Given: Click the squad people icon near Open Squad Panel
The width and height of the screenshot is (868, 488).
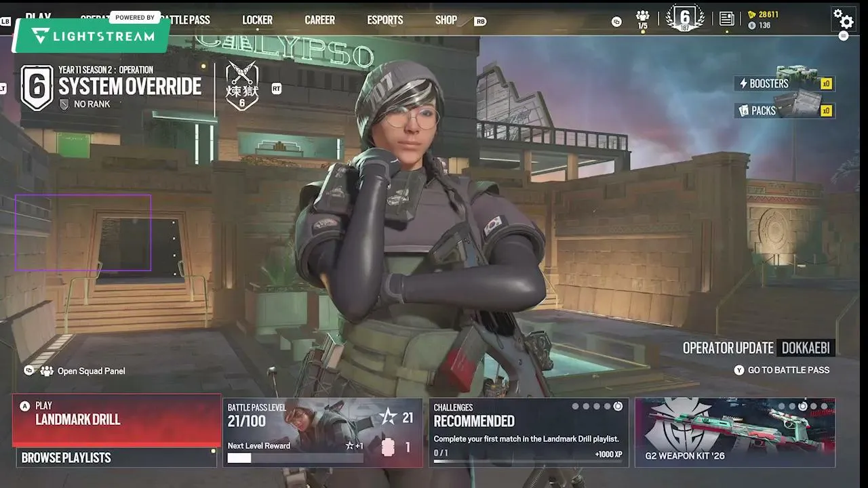Looking at the screenshot, I should pos(46,371).
